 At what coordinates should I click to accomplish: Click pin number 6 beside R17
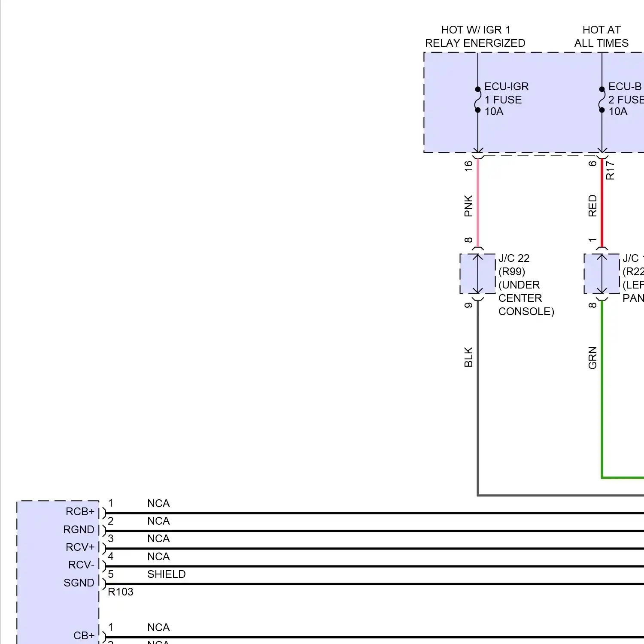[592, 164]
